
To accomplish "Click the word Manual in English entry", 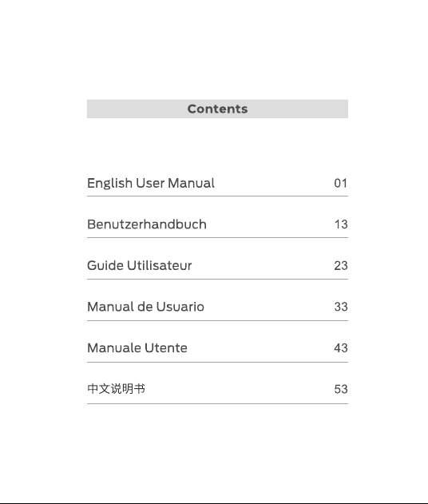I will (x=191, y=183).
